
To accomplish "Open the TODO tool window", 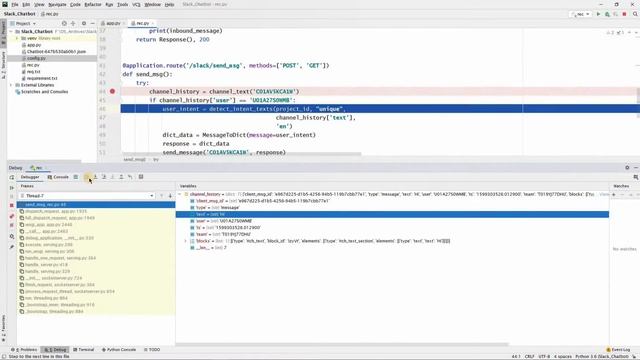I will (152, 350).
